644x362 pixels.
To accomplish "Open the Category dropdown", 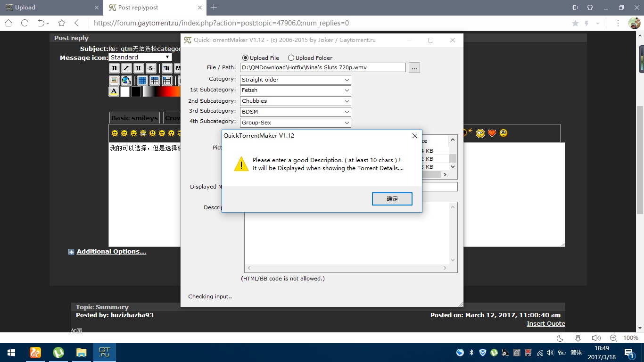I will 296,80.
